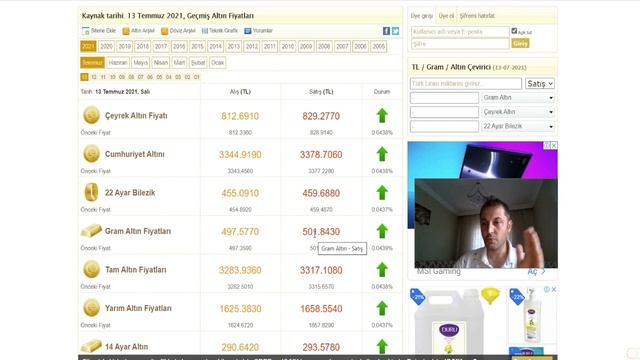
Task: Select Haziran month tab
Action: (118, 62)
